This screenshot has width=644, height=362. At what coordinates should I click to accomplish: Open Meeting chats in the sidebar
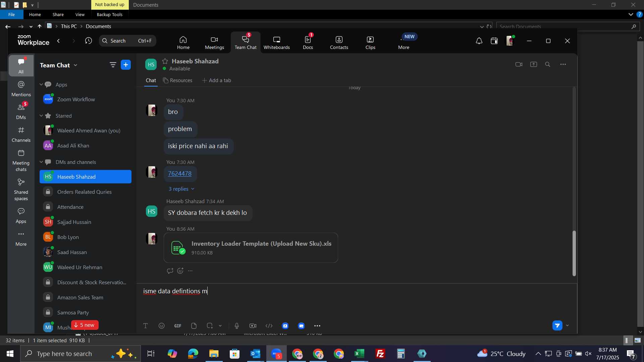[x=21, y=161]
